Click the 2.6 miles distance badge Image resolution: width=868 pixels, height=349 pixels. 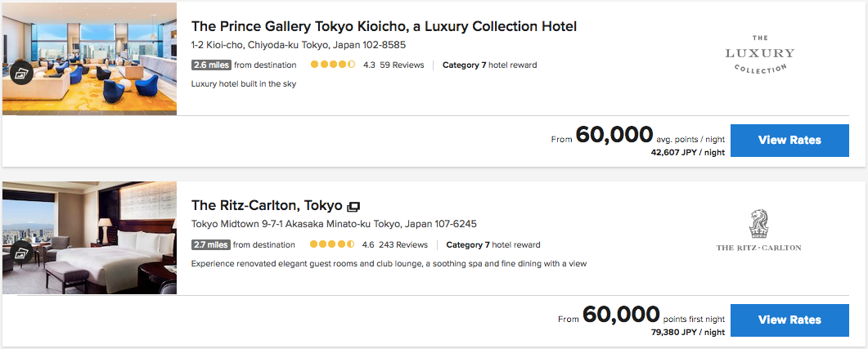211,65
